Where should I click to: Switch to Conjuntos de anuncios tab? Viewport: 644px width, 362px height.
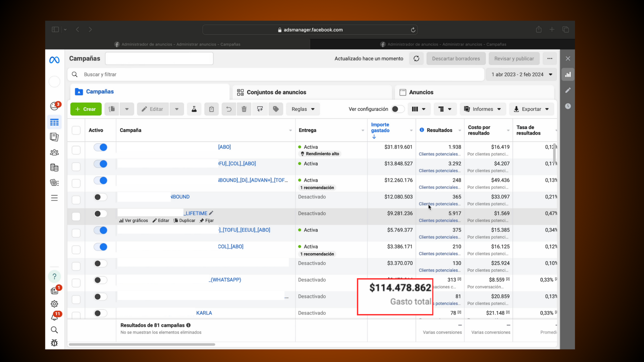276,92
